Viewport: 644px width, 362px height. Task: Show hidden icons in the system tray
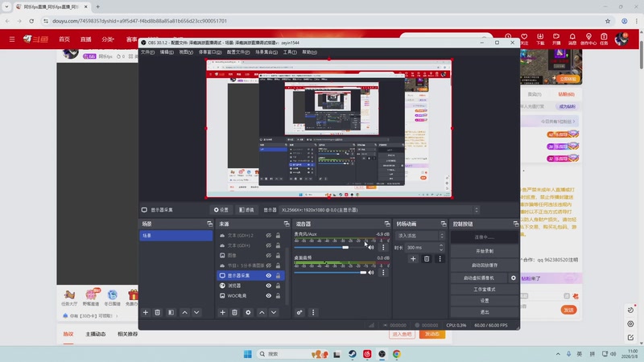point(558,354)
